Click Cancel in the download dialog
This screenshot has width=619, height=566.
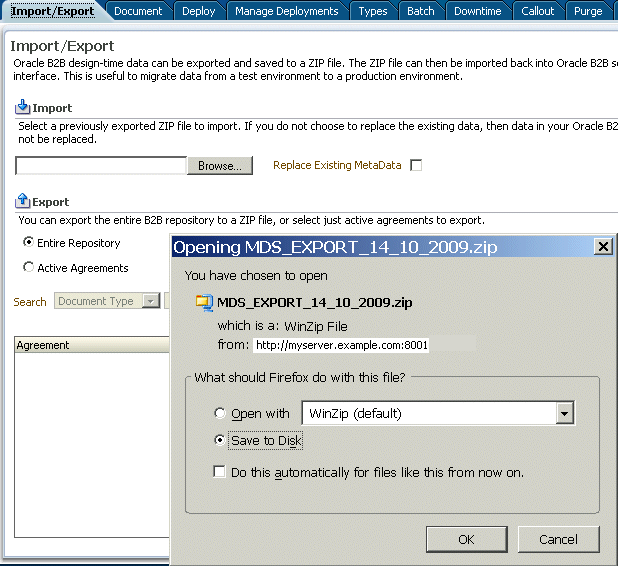558,539
